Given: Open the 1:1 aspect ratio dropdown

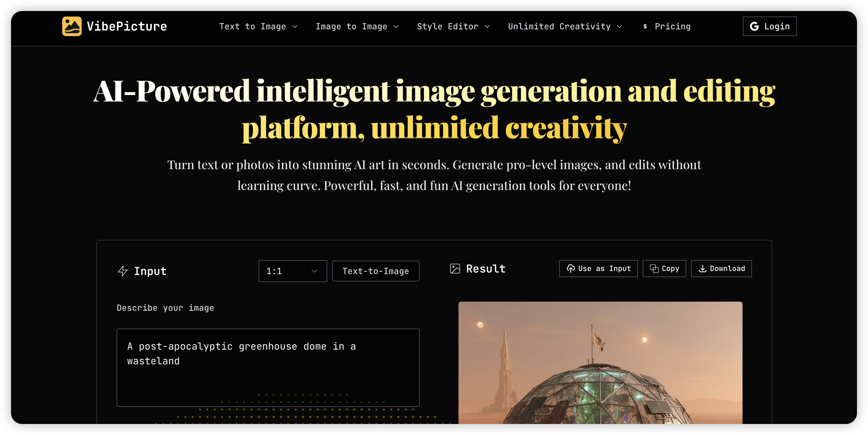Looking at the screenshot, I should tap(293, 271).
